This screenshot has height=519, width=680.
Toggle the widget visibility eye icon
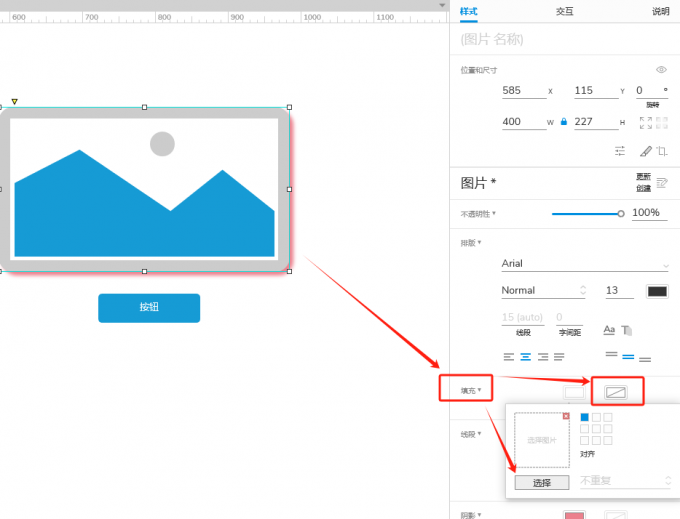(x=661, y=70)
